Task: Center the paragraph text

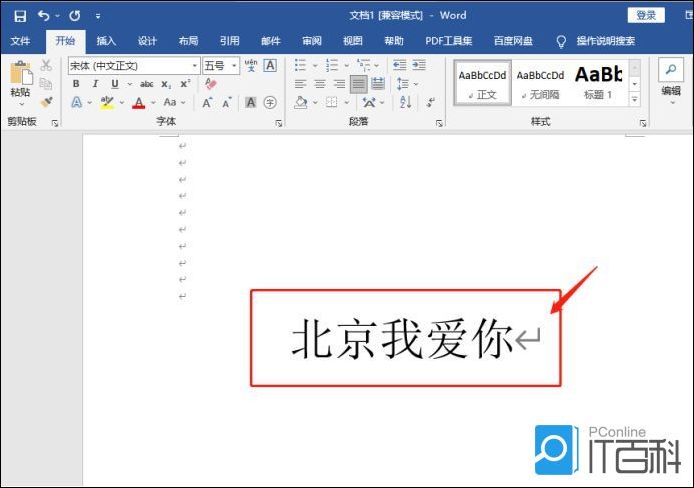Action: tap(320, 84)
